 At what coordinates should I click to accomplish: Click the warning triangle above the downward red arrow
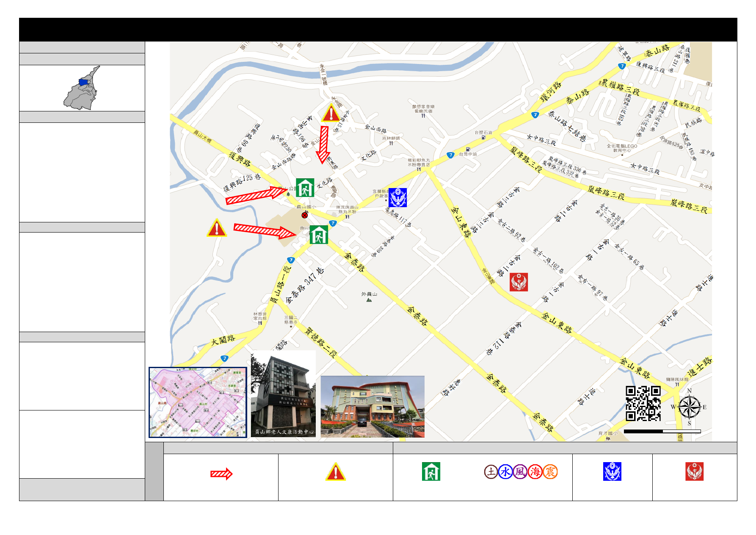(x=331, y=113)
